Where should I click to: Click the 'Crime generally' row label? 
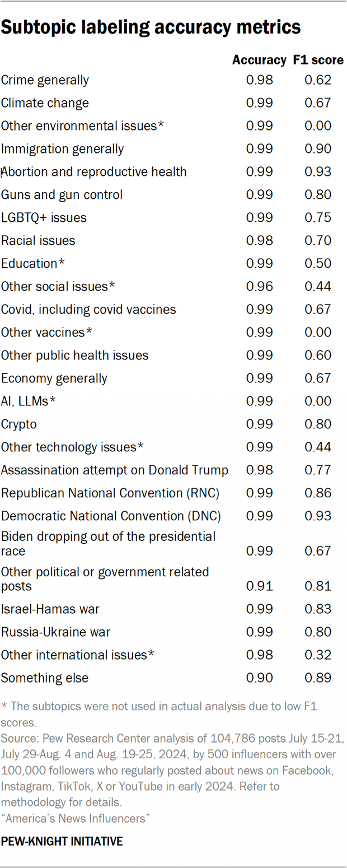[x=45, y=80]
